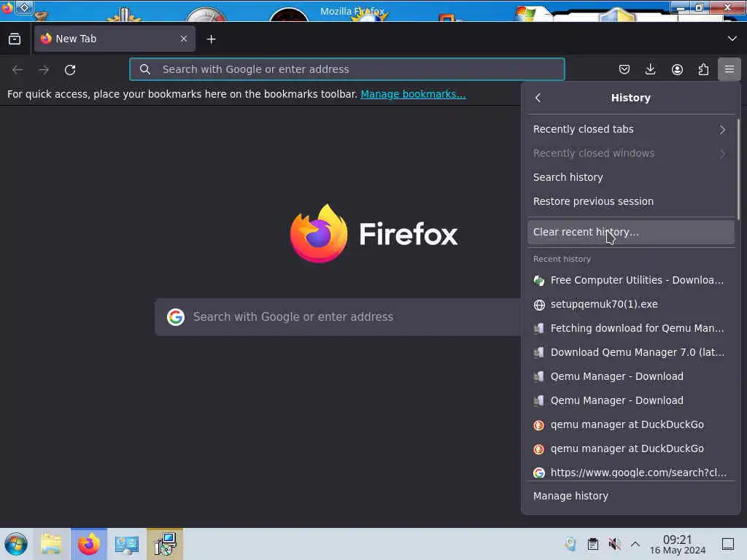Image resolution: width=747 pixels, height=560 pixels.
Task: Toggle the hamburger application menu
Action: tap(729, 69)
